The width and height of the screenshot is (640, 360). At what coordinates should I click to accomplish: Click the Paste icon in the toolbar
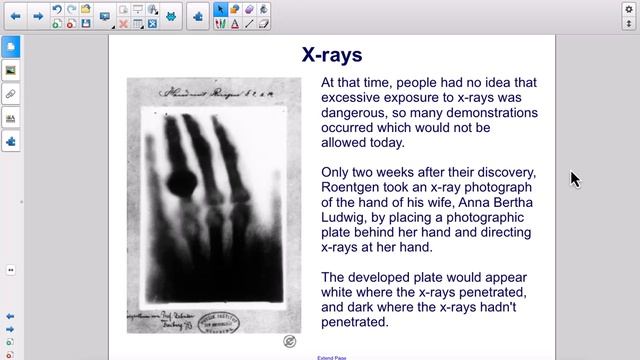coord(123,9)
